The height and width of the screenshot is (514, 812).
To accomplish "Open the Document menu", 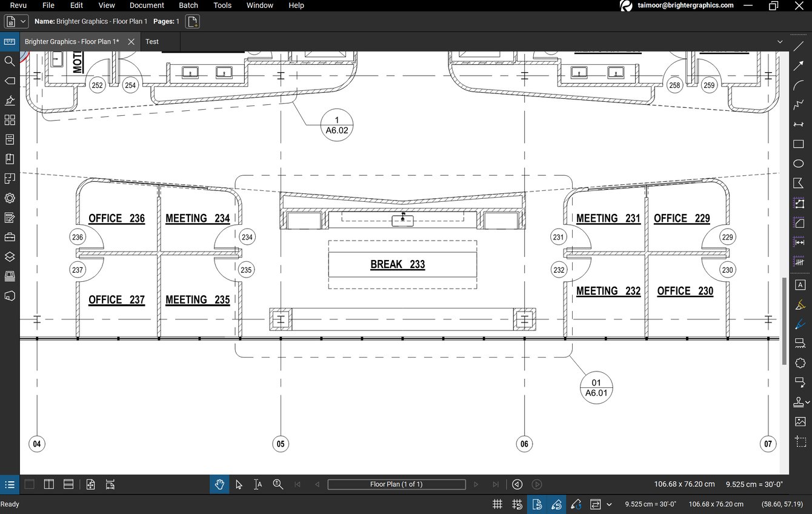I will [146, 5].
